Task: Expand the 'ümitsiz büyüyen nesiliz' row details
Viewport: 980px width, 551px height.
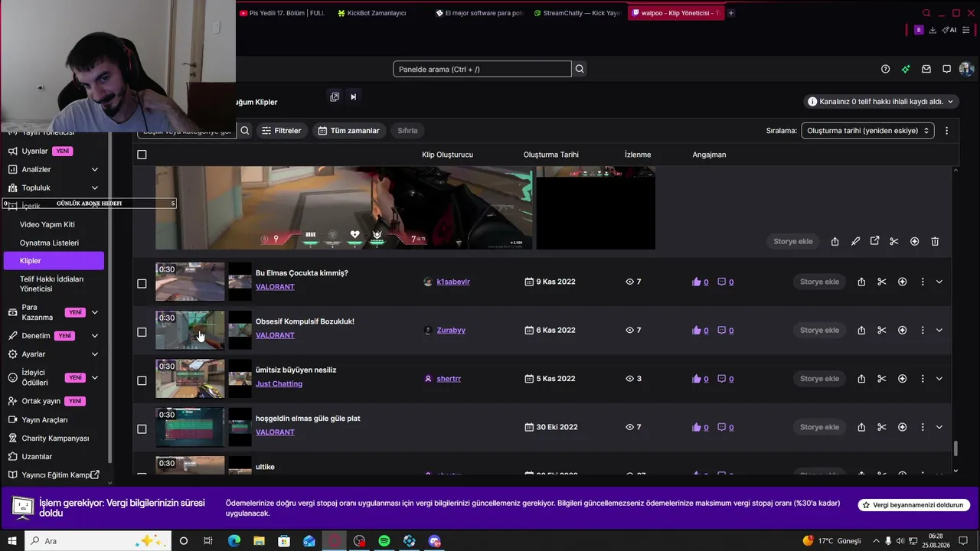Action: [x=939, y=379]
